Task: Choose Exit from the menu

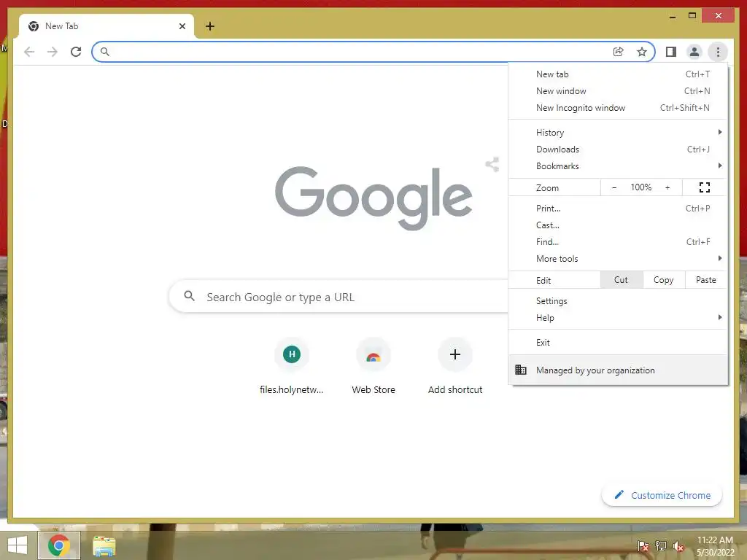Action: pyautogui.click(x=618, y=343)
